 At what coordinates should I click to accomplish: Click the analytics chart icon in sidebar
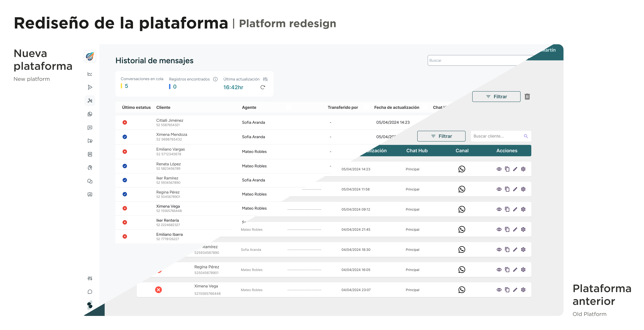(90, 74)
